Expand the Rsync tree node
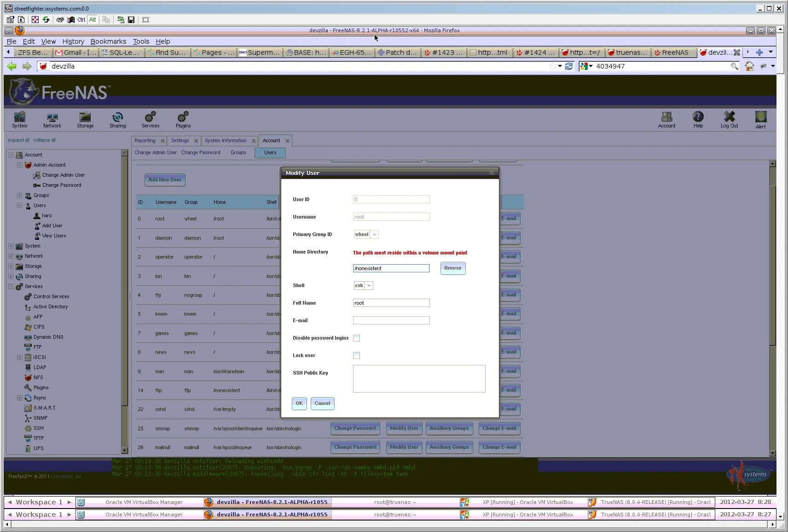This screenshot has width=788, height=532. [x=19, y=398]
